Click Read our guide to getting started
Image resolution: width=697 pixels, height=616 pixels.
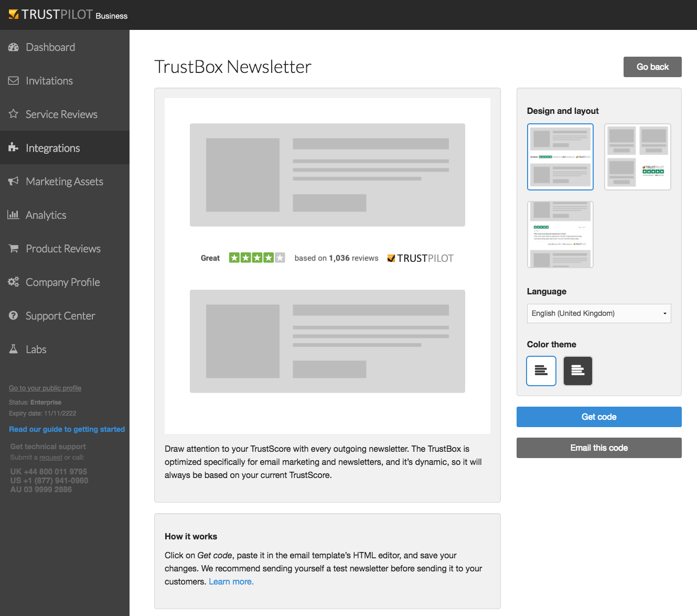coord(67,429)
